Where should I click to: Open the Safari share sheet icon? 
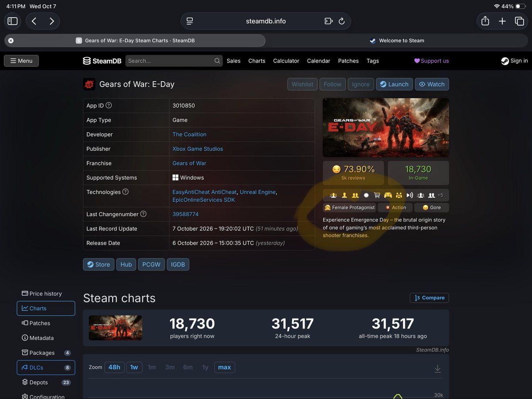point(485,21)
